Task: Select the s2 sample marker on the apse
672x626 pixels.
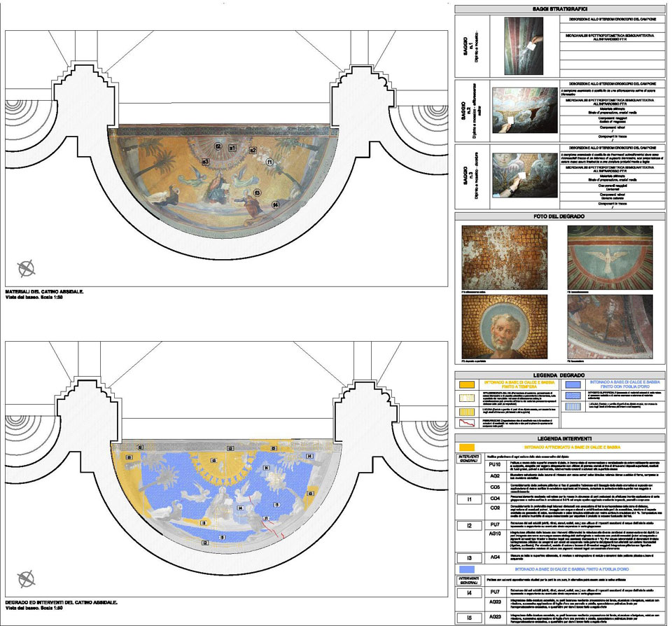Action: (x=253, y=150)
